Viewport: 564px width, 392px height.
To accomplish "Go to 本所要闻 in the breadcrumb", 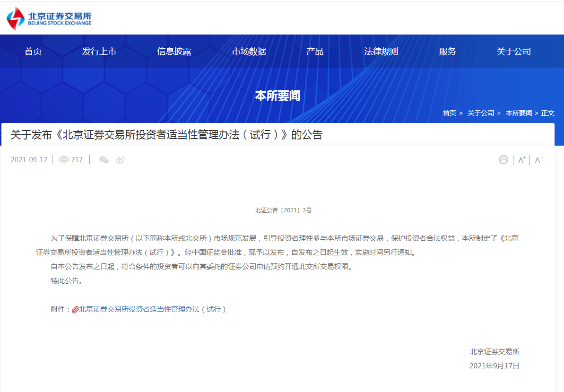I will tap(519, 113).
